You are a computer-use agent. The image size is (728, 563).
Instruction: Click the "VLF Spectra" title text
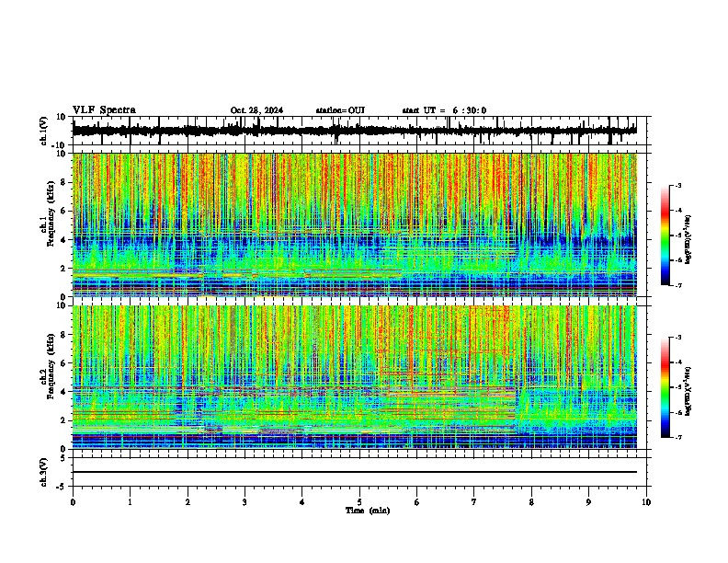(x=104, y=110)
